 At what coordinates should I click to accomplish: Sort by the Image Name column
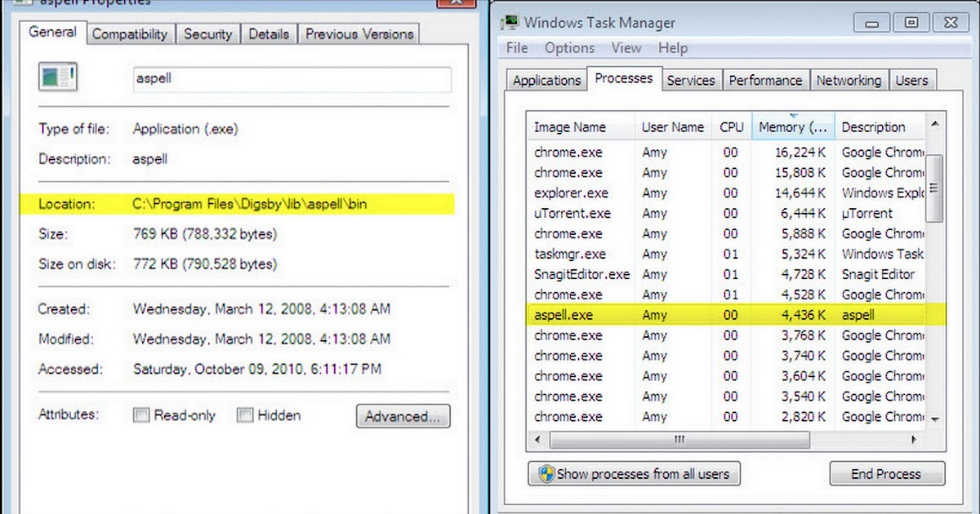581,127
